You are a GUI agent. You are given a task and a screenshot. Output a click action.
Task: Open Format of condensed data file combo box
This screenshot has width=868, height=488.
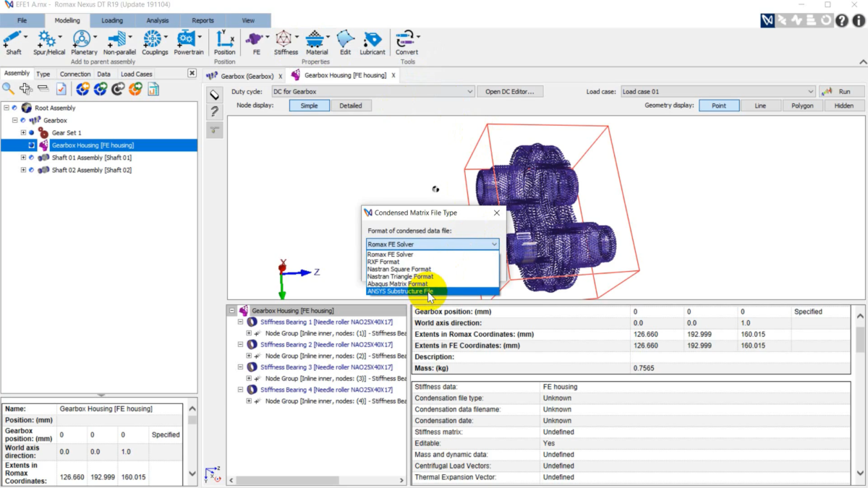tap(433, 244)
